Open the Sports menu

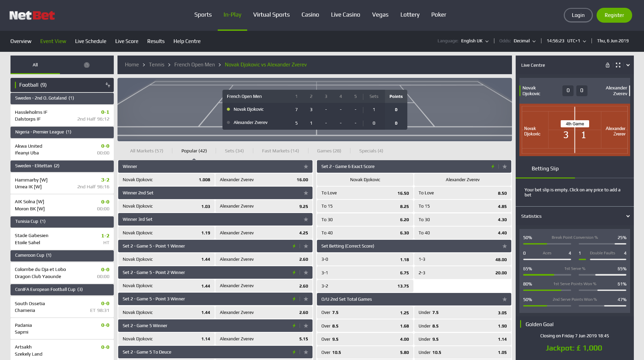coord(203,15)
